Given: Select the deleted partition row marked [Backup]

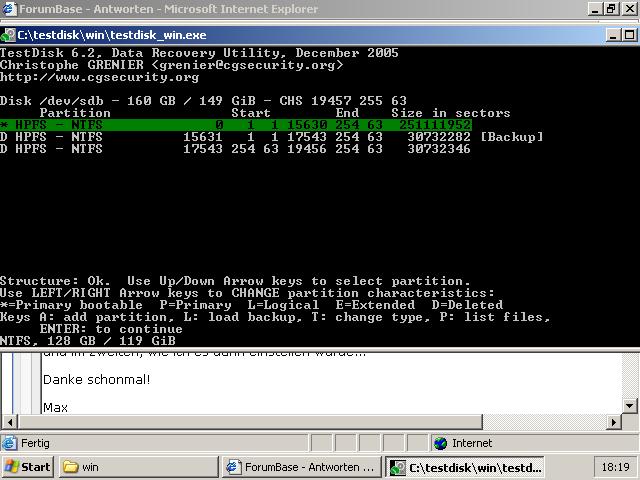Looking at the screenshot, I should point(271,137).
